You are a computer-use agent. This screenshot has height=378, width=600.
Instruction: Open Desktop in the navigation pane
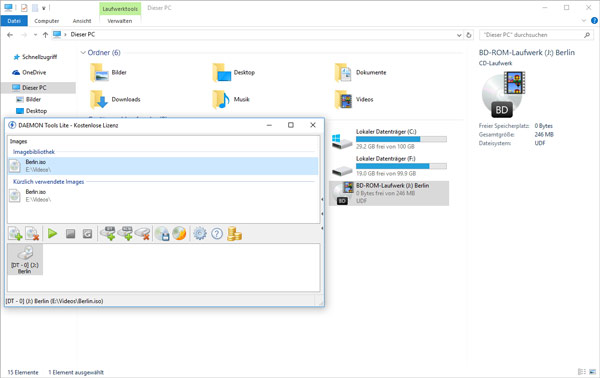click(31, 111)
